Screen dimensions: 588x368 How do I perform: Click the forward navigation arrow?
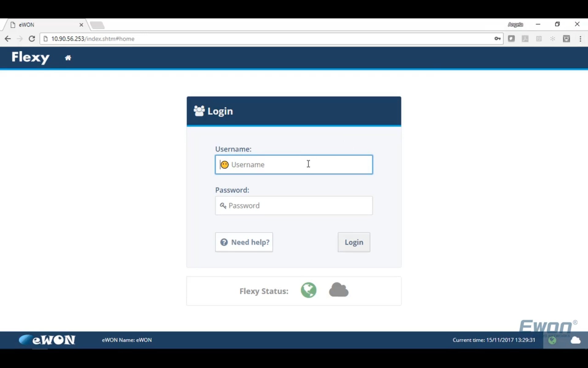pyautogui.click(x=20, y=39)
